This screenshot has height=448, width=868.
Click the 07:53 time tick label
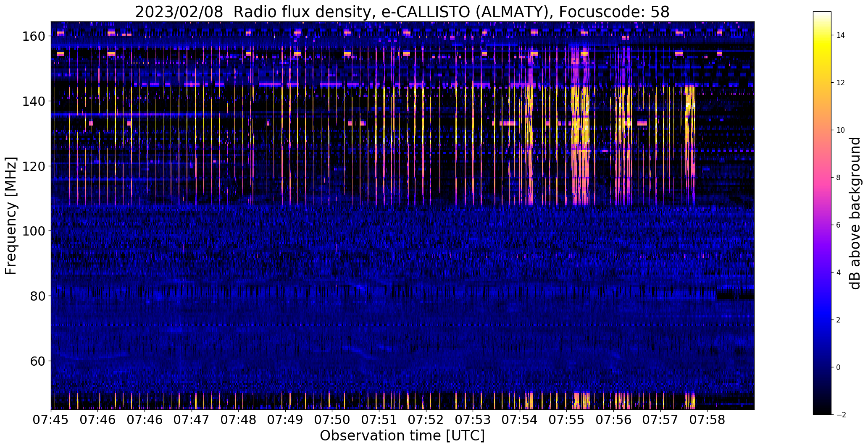473,420
